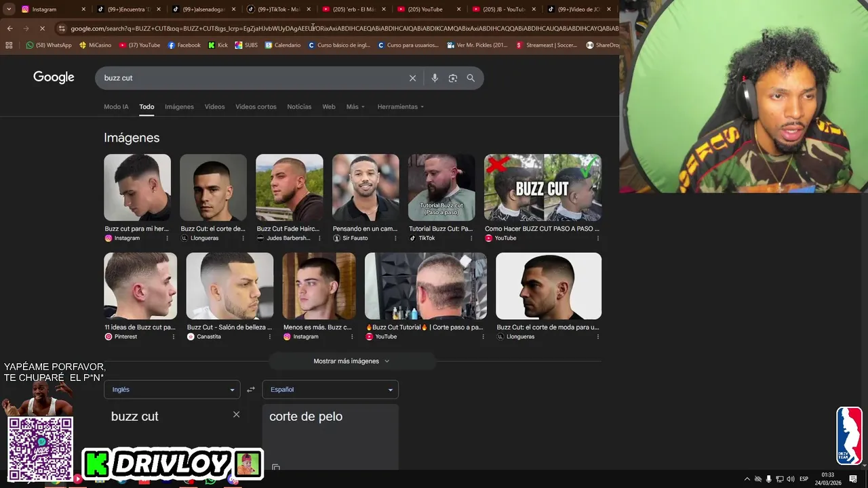Viewport: 868px width, 488px height.
Task: Open the 'Buzz cut para mi her...' Instagram thumbnail
Action: pos(137,188)
